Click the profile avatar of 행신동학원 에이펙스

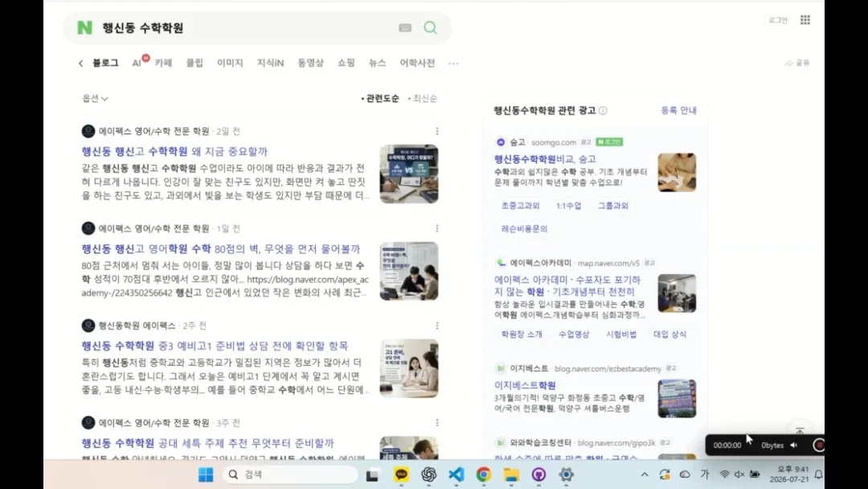[x=88, y=326]
